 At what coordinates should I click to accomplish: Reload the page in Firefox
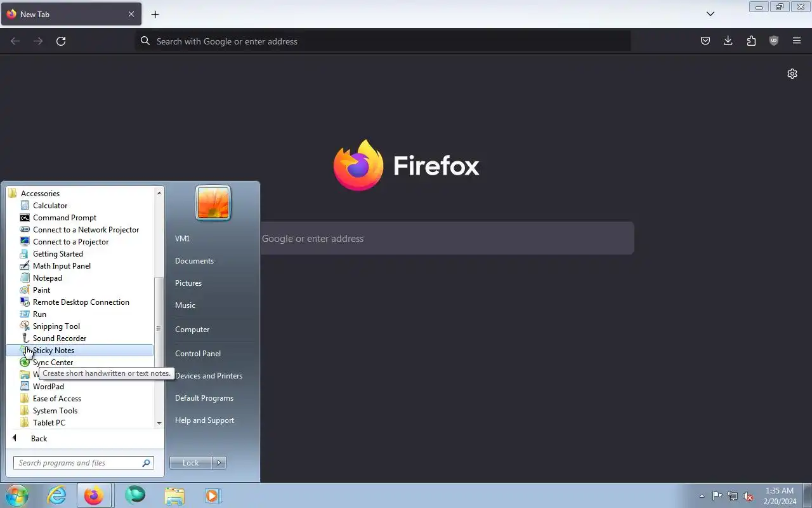[x=61, y=41]
